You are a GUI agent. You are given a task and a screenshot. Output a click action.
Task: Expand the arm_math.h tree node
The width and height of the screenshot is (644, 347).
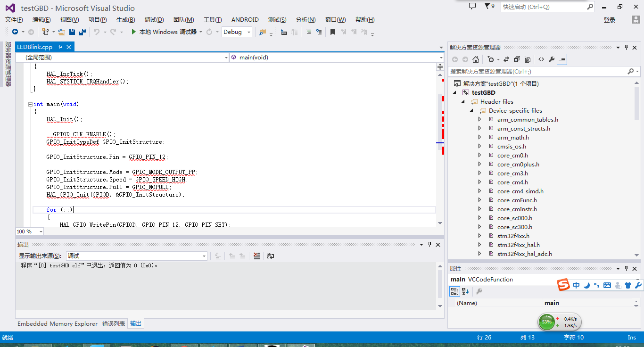coord(480,138)
